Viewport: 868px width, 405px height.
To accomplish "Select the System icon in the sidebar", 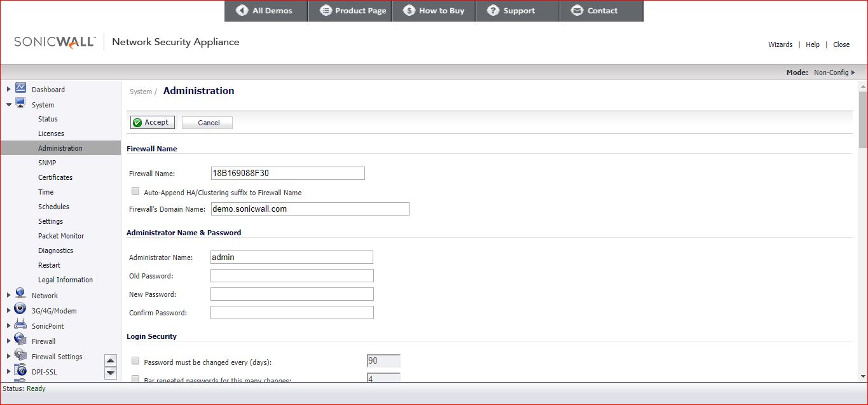I will pyautogui.click(x=20, y=105).
